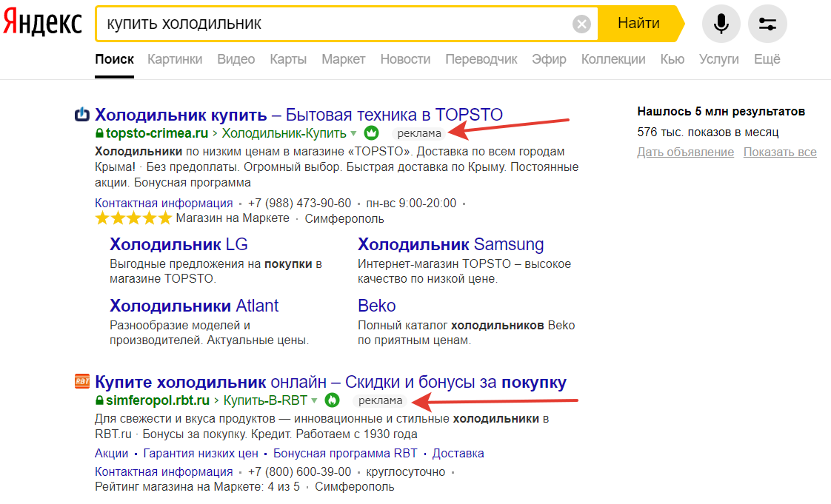Viewport: 831px width, 504px height.
Task: Open Бонусная программа RBT link
Action: click(345, 453)
